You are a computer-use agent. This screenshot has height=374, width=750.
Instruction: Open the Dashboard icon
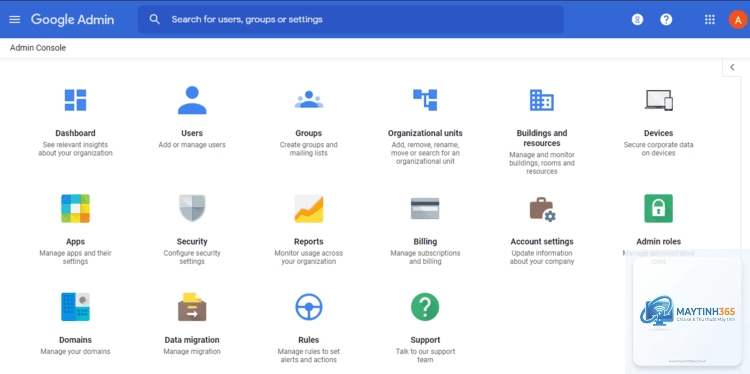pyautogui.click(x=76, y=100)
